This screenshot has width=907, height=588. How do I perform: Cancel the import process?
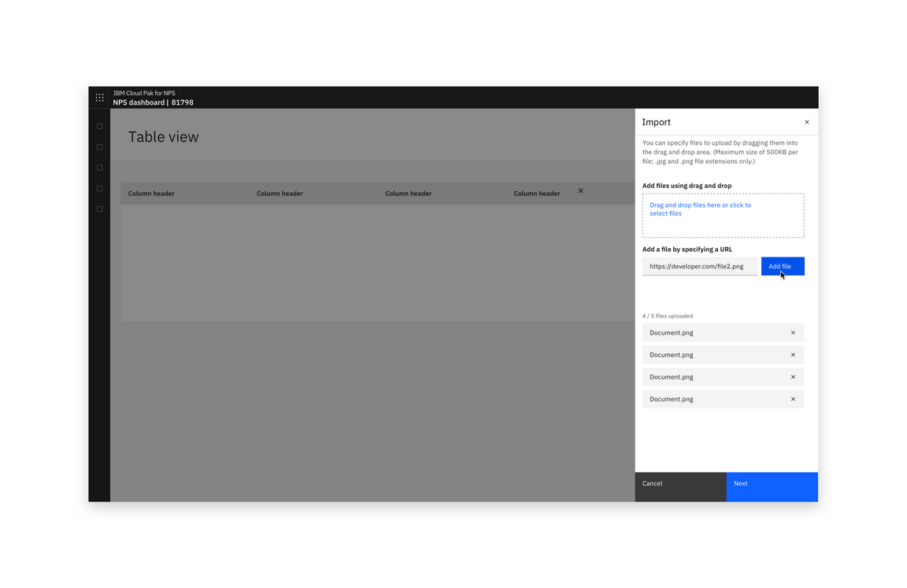pos(680,486)
